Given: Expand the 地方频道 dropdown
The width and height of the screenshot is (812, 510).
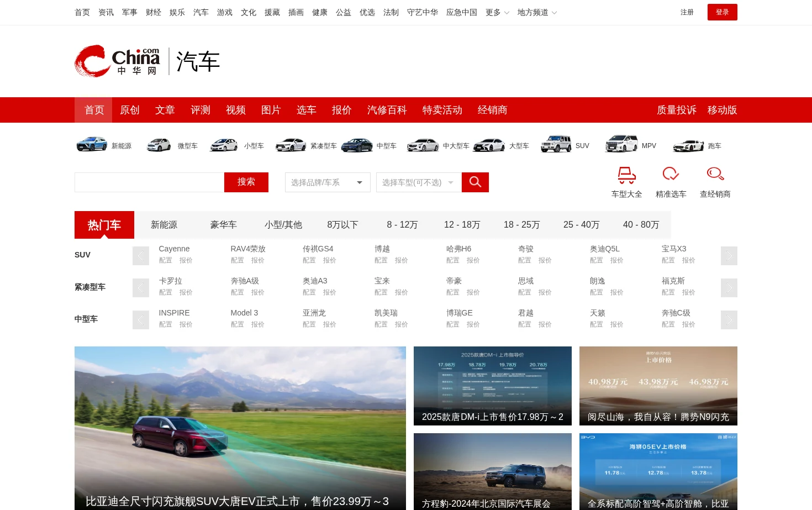Looking at the screenshot, I should coord(537,12).
